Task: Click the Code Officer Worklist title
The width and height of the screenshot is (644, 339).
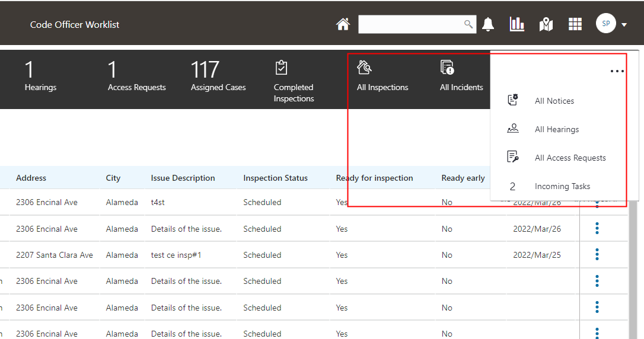Action: pyautogui.click(x=74, y=25)
